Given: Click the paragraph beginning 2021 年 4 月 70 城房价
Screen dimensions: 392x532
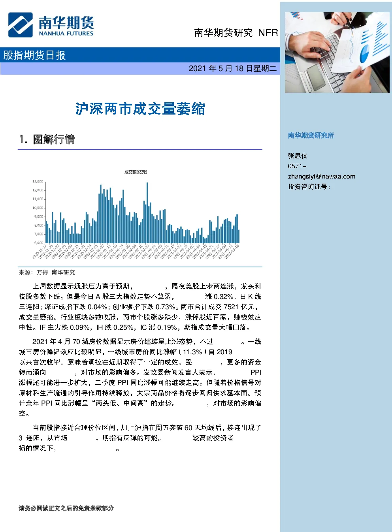Looking at the screenshot, I should [140, 377].
